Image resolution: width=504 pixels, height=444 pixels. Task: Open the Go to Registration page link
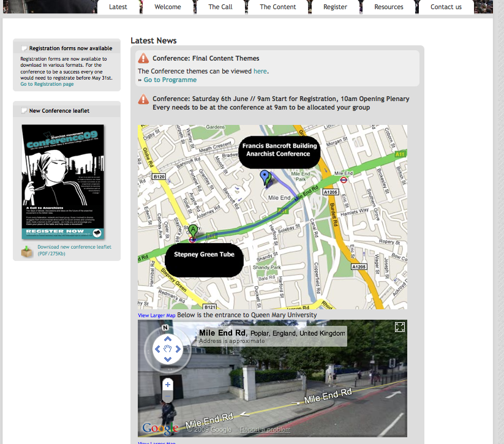coord(47,84)
